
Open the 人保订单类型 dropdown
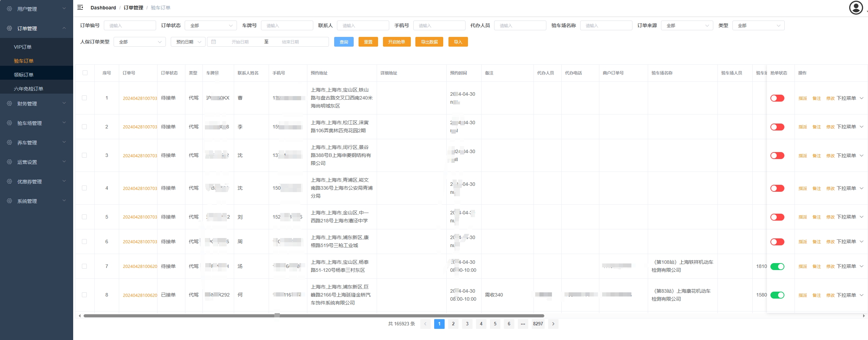140,42
